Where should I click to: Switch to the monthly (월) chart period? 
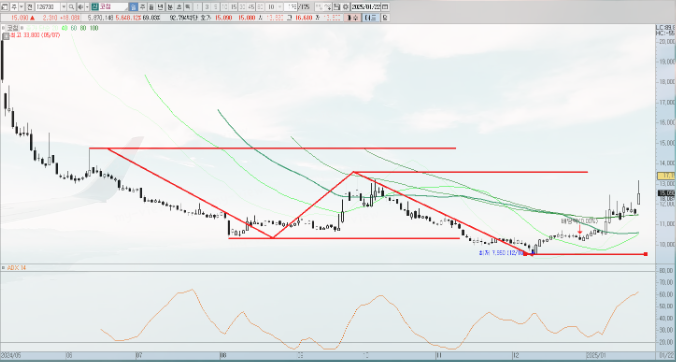coord(151,6)
